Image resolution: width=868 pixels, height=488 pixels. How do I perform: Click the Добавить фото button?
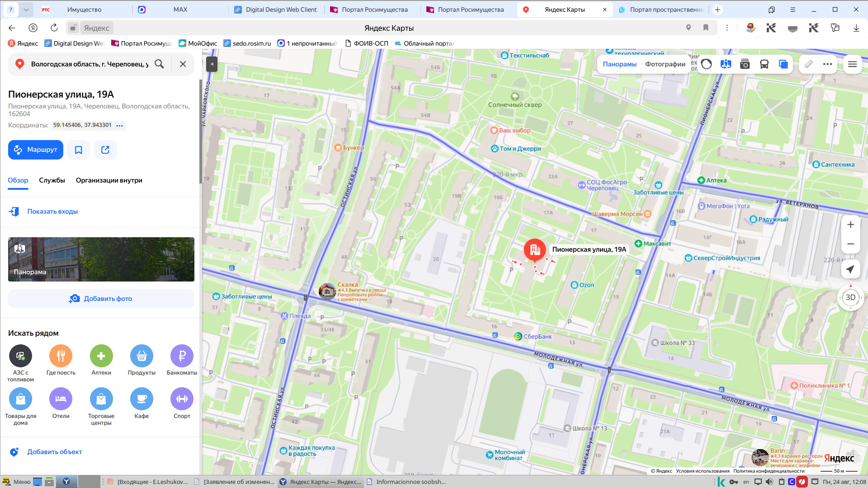pyautogui.click(x=101, y=299)
